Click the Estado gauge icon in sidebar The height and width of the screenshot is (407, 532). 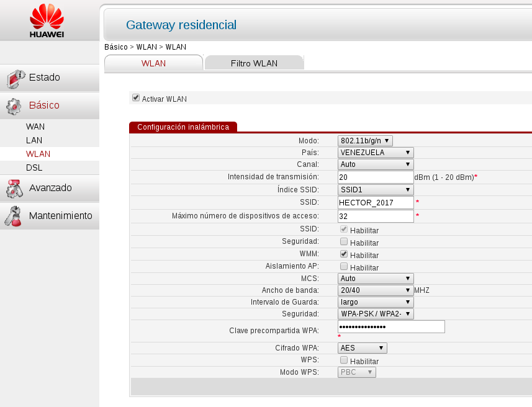coord(14,77)
